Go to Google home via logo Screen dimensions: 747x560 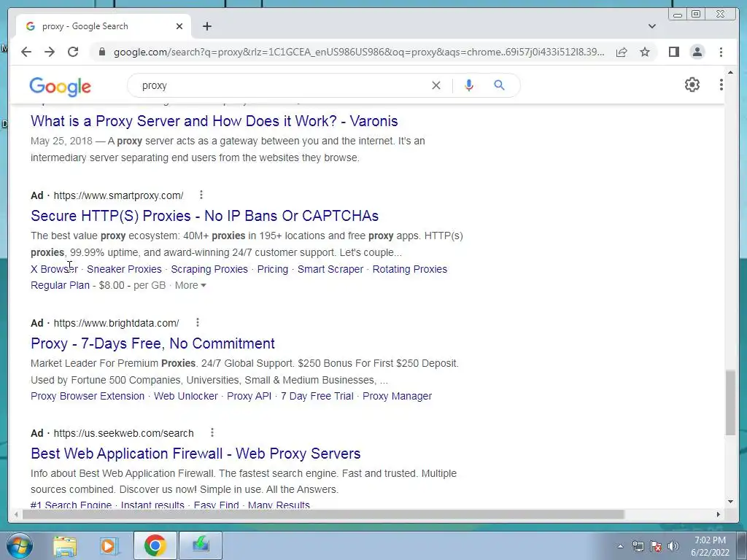(x=60, y=87)
